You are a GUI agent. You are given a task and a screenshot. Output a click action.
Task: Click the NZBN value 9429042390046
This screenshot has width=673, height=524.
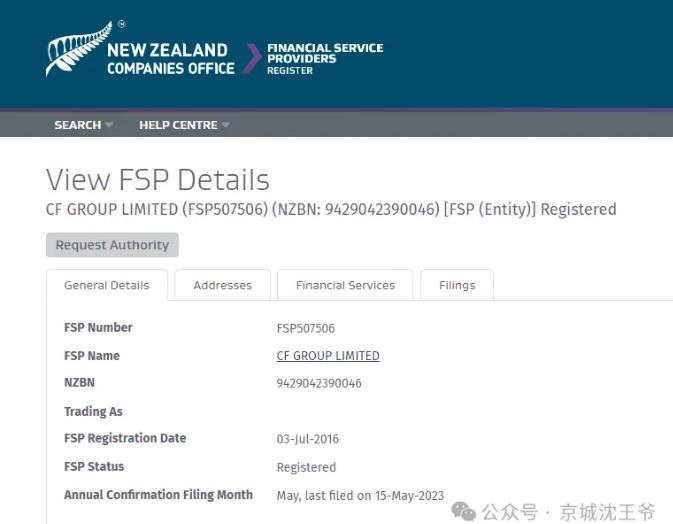tap(319, 383)
